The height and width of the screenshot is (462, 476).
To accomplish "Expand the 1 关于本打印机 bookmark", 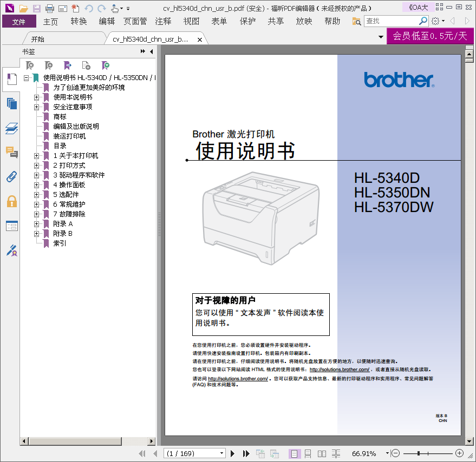I will pos(36,156).
